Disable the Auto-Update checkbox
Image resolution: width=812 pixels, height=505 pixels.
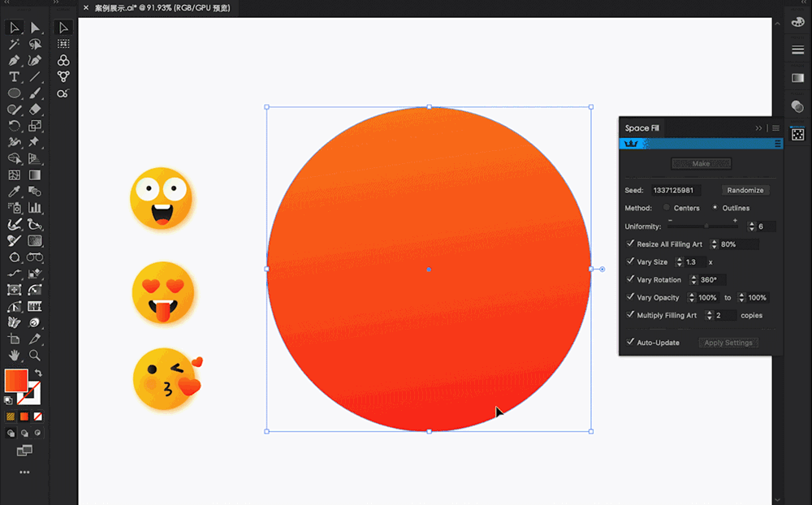631,342
